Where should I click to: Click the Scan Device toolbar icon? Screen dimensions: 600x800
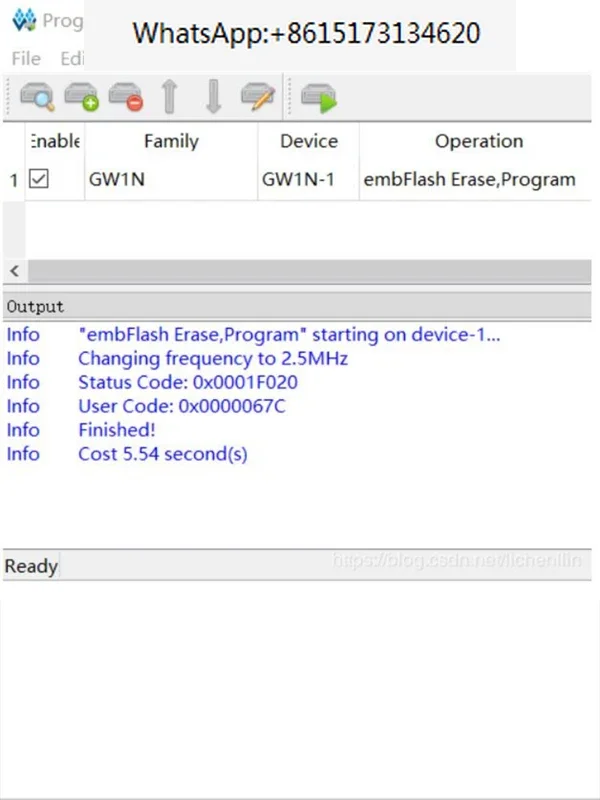tap(37, 96)
